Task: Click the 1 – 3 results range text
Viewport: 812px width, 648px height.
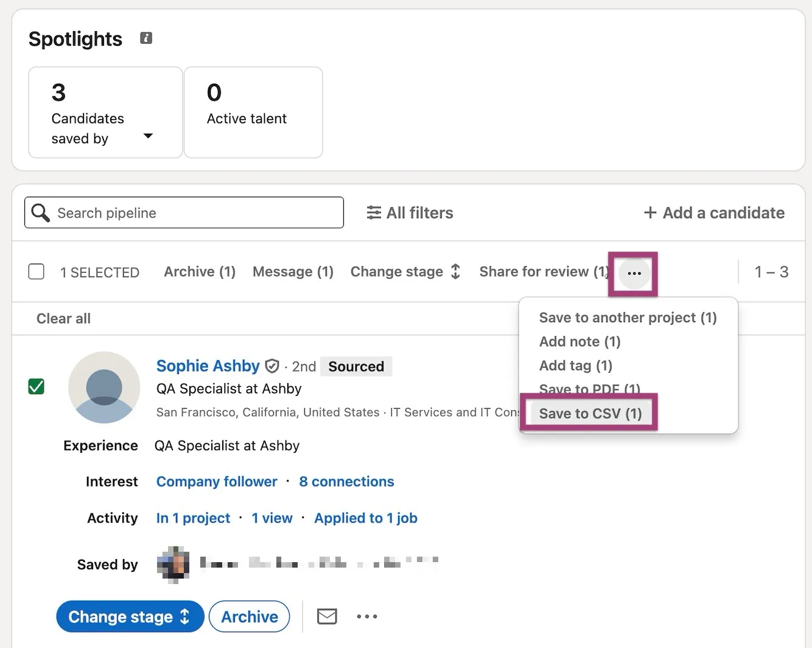Action: pyautogui.click(x=771, y=272)
